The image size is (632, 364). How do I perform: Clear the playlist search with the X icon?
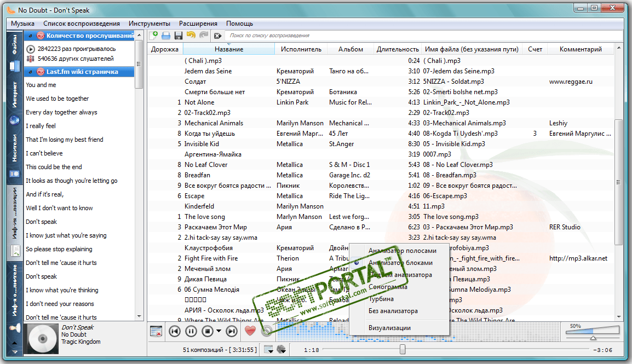[217, 36]
